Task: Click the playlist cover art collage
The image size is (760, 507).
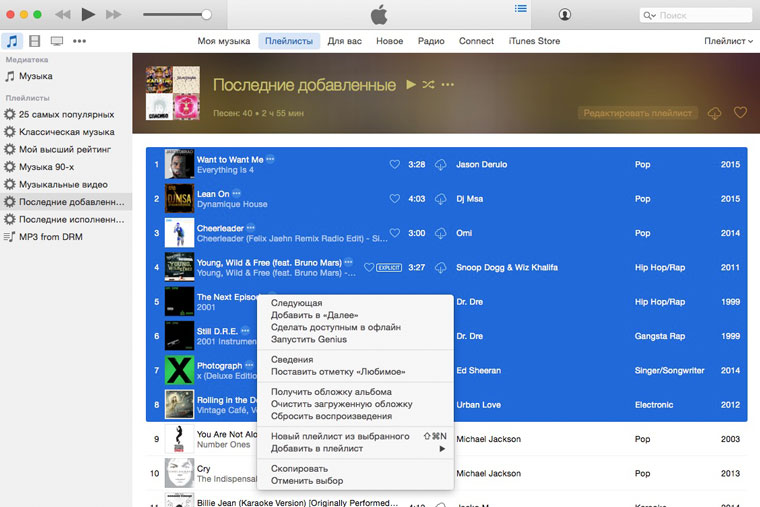Action: click(x=173, y=93)
